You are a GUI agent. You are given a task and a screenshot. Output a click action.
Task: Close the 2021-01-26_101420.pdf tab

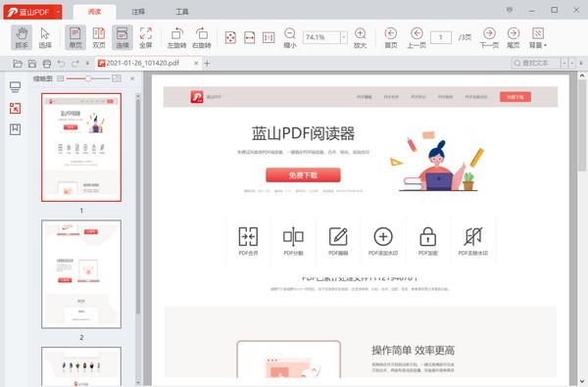point(196,64)
